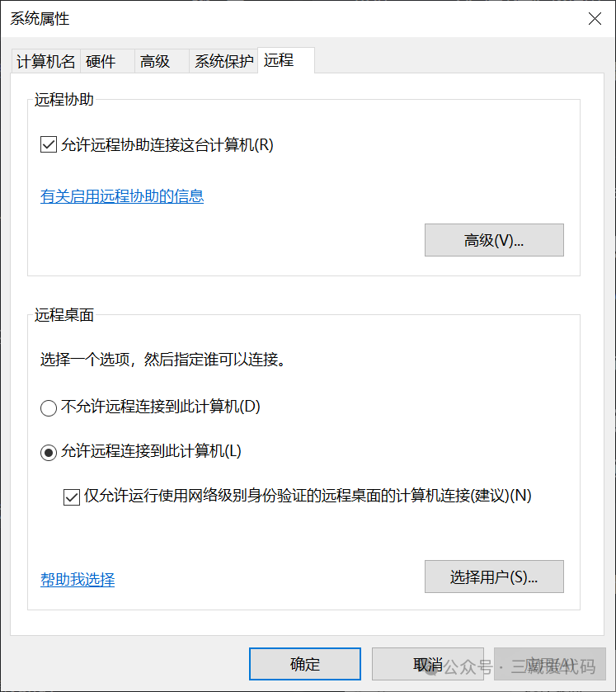
Task: Confirm with the 确定 button
Action: (305, 664)
